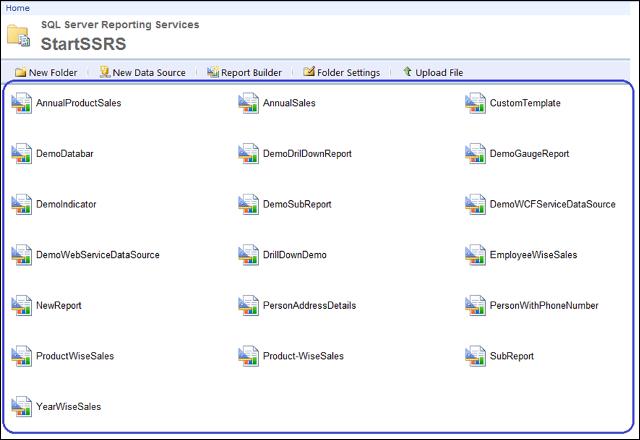Click the StartSSRS folder icon in header
Viewport: 640px width, 440px height.
click(x=19, y=36)
